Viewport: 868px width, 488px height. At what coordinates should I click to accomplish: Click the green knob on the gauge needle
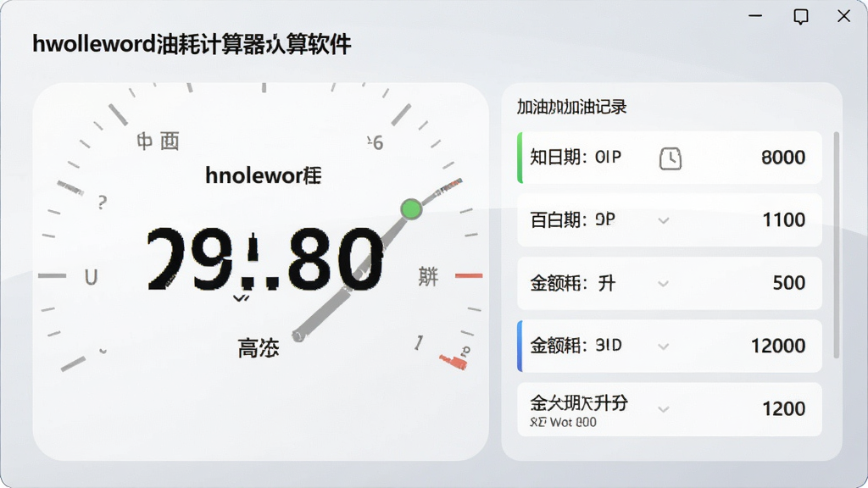[411, 209]
